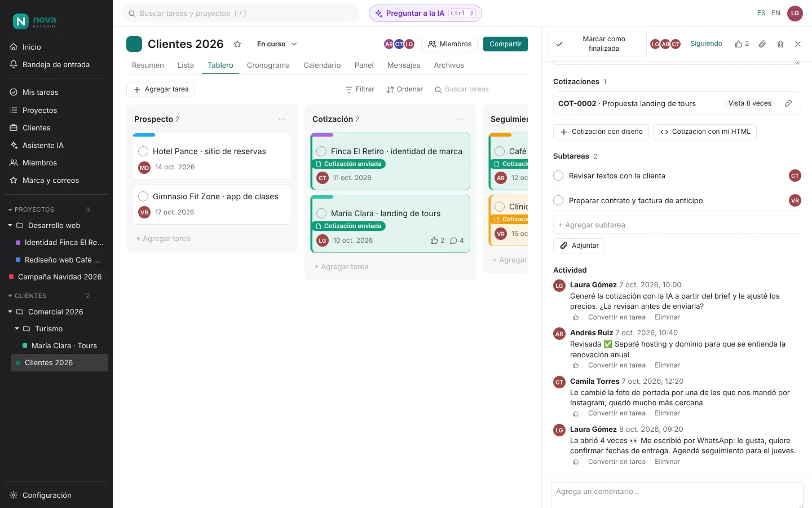Image resolution: width=812 pixels, height=508 pixels.
Task: Collapse the CLIENTES section in sidebar
Action: (10, 296)
